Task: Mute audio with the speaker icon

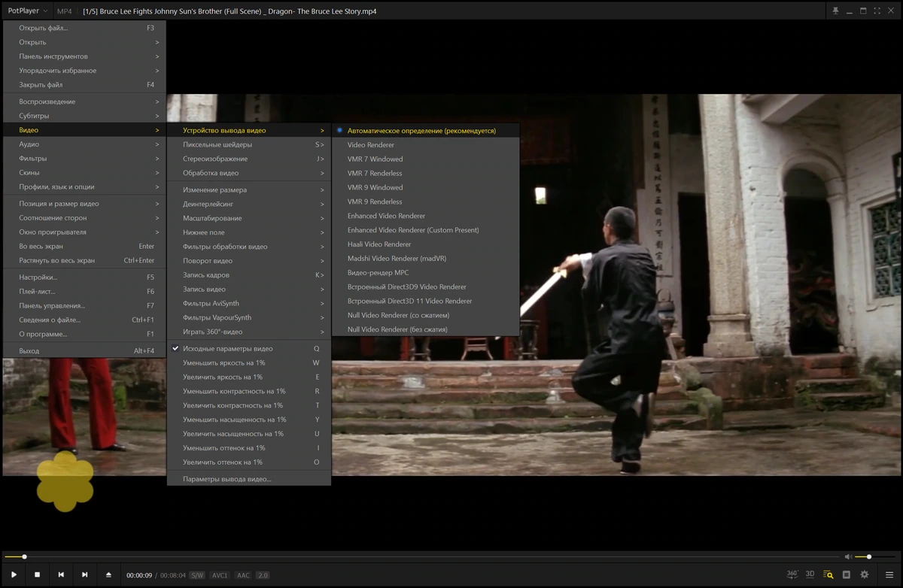Action: click(848, 556)
